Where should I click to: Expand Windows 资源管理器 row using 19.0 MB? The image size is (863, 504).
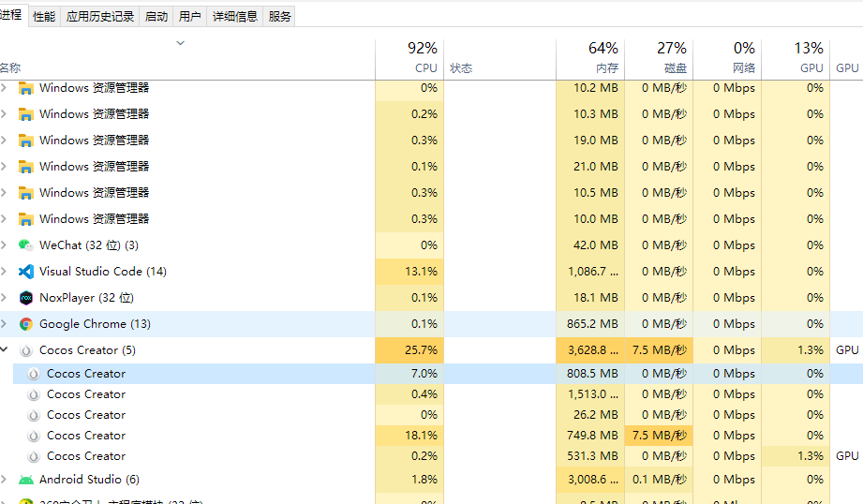tap(4, 141)
